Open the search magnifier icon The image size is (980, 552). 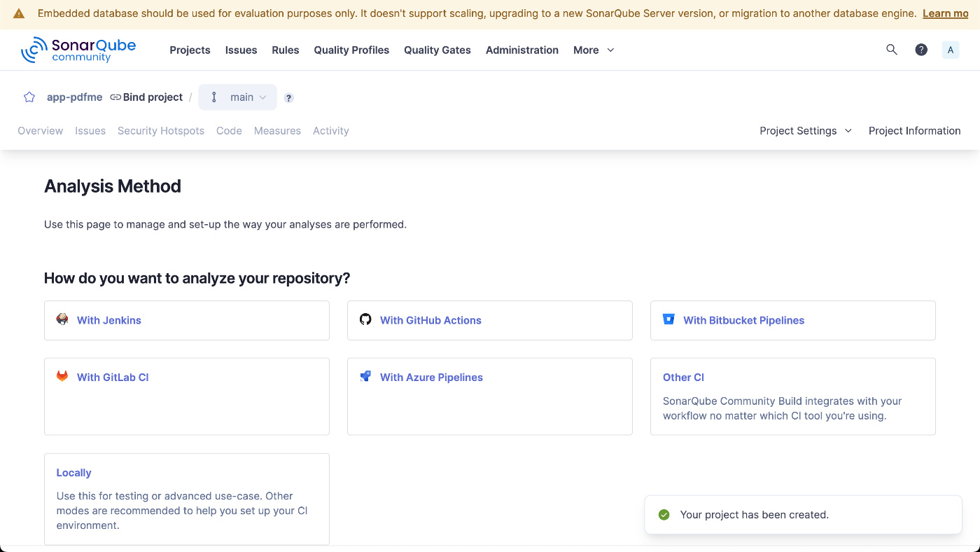tap(892, 50)
